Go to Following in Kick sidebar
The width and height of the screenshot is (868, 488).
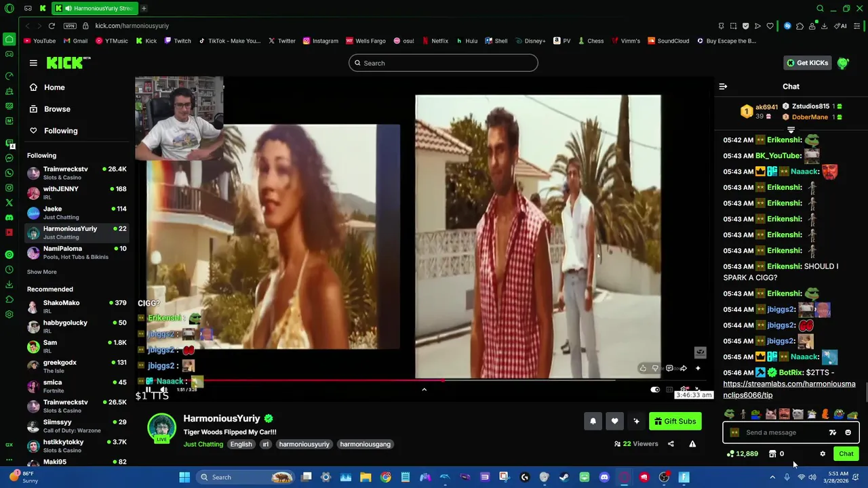(53, 131)
